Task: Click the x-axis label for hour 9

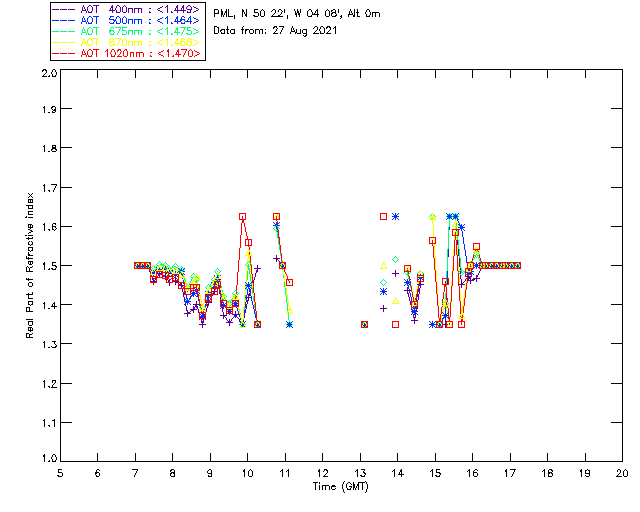Action: (210, 473)
